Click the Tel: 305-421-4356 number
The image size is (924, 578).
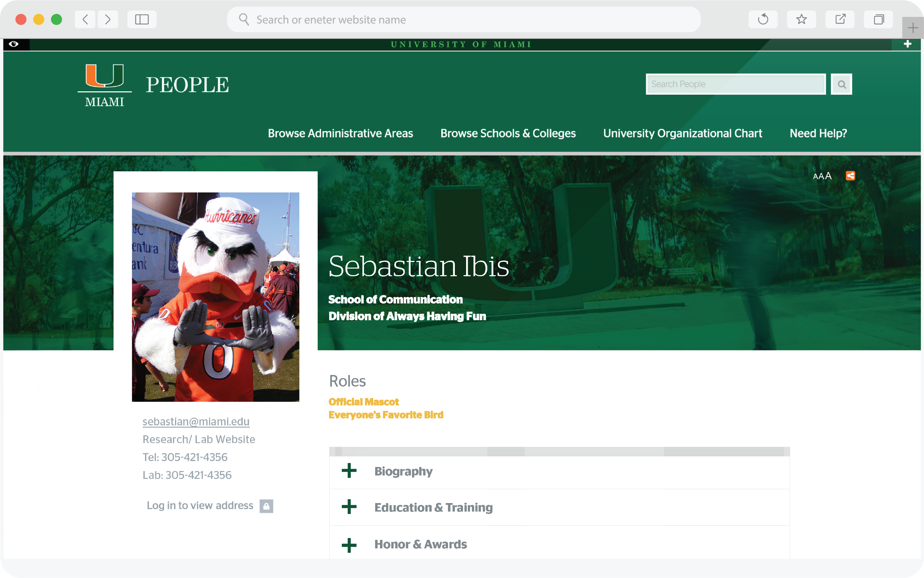coord(185,457)
